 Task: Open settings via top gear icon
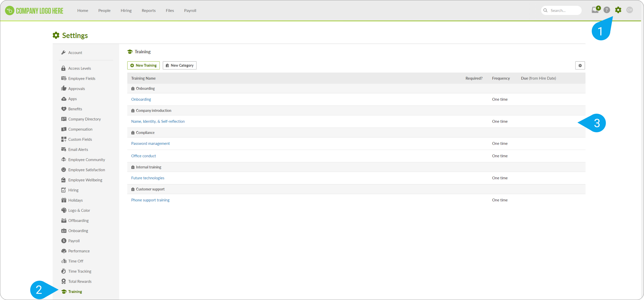[x=618, y=10]
